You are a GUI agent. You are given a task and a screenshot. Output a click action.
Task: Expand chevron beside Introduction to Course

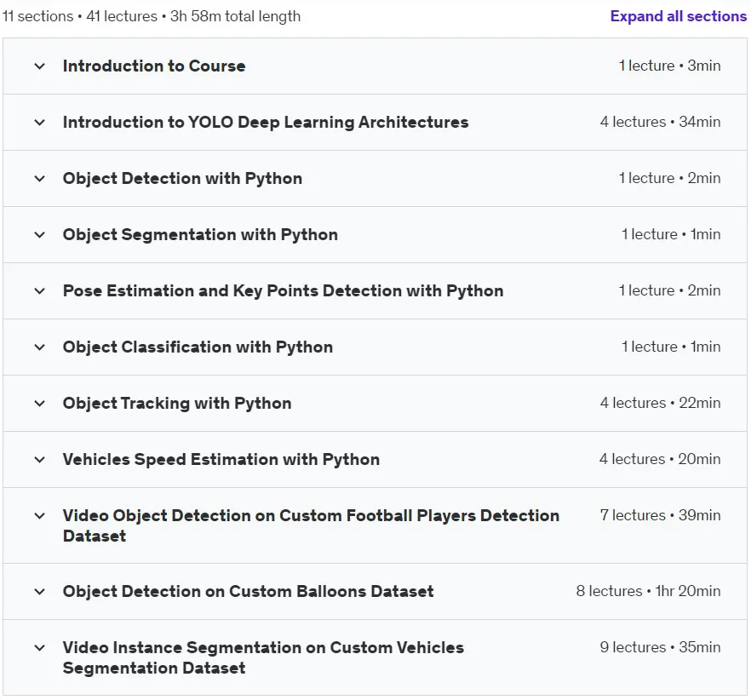tap(40, 66)
